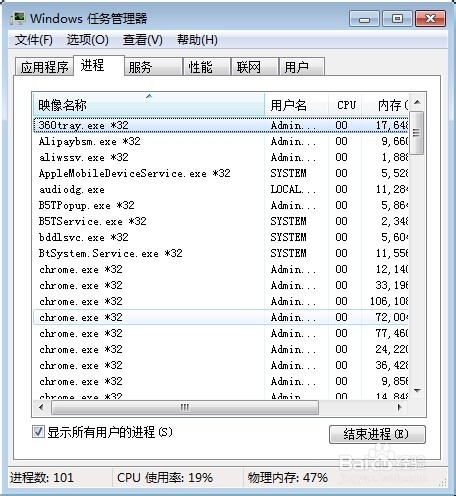Image resolution: width=456 pixels, height=496 pixels.
Task: Close the Windows 任务管理器 window
Action: 430,19
